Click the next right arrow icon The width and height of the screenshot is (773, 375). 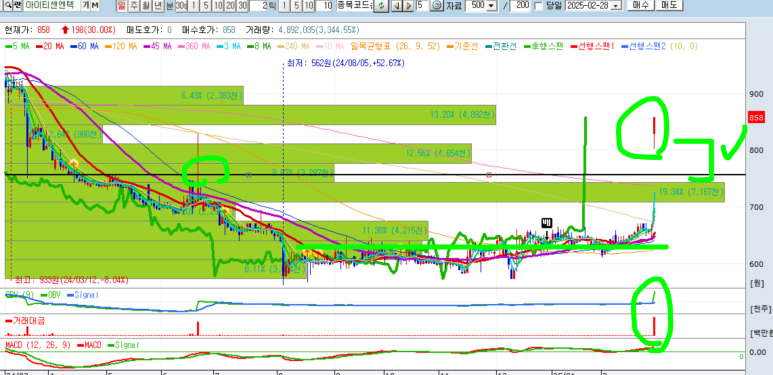(409, 6)
